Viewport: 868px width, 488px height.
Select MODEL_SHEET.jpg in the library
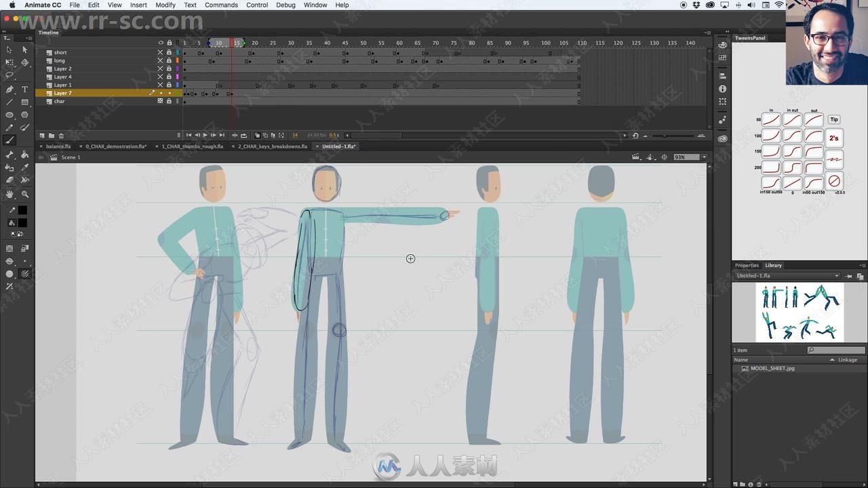(772, 368)
